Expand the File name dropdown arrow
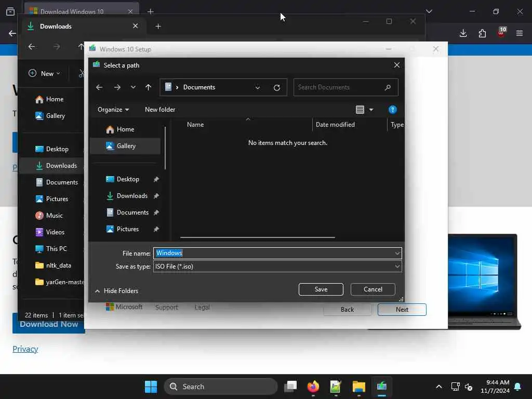Image resolution: width=532 pixels, height=399 pixels. [397, 253]
